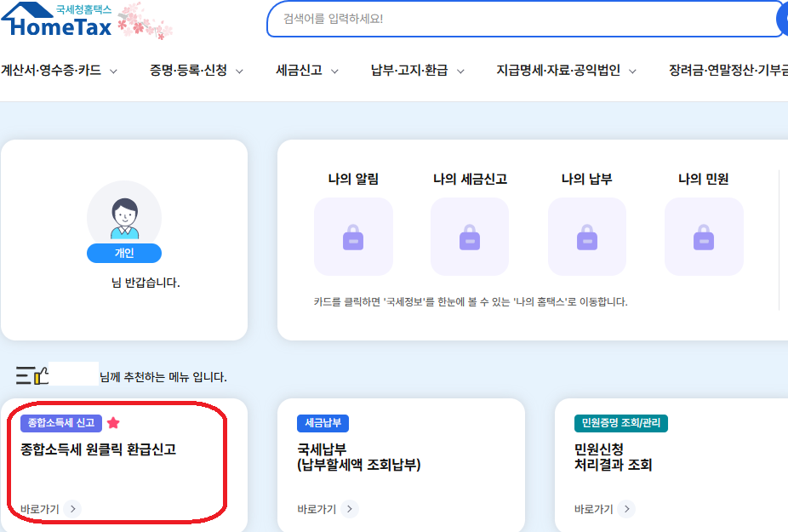Open 나의 민원 lock card icon
788x532 pixels.
(703, 237)
